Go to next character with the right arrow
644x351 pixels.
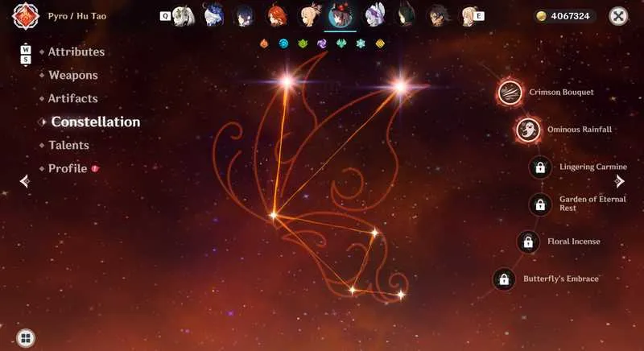(619, 181)
